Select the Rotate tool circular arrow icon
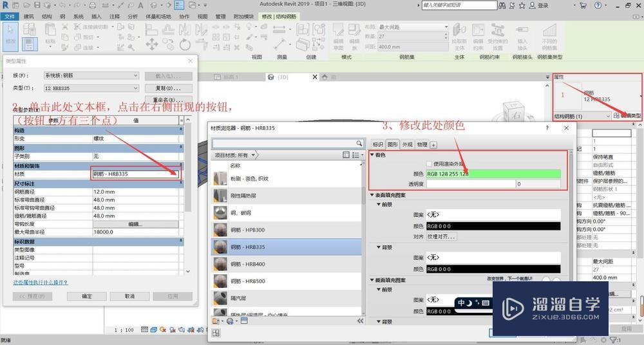 pos(185,44)
